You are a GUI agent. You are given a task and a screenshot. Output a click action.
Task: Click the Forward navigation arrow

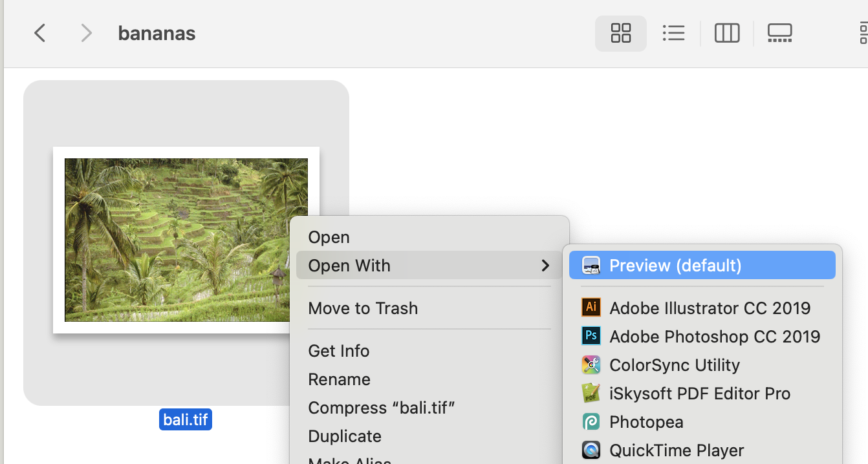(x=86, y=32)
